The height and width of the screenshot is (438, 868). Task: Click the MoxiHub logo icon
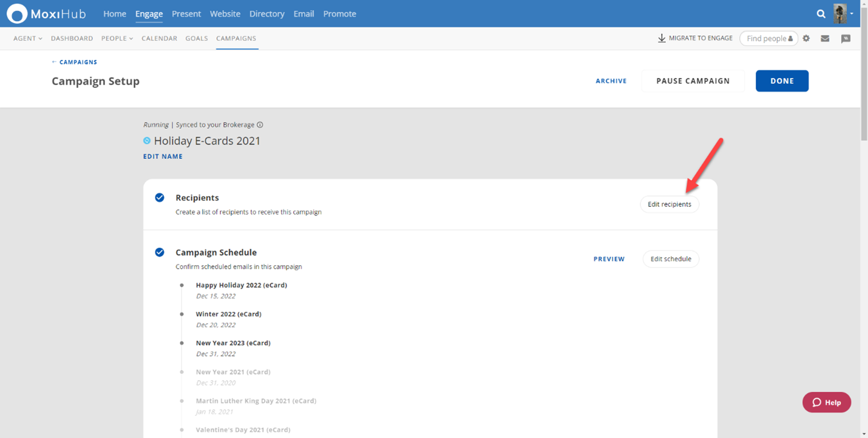pos(17,13)
